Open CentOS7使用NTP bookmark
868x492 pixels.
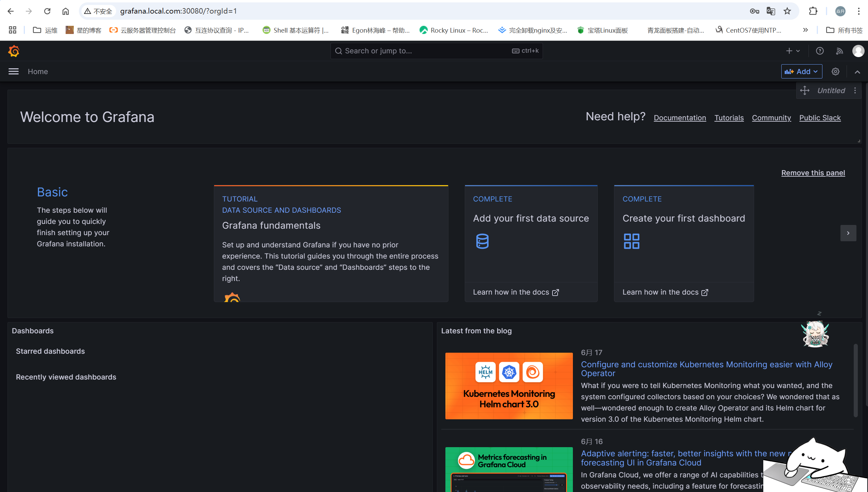pos(748,30)
